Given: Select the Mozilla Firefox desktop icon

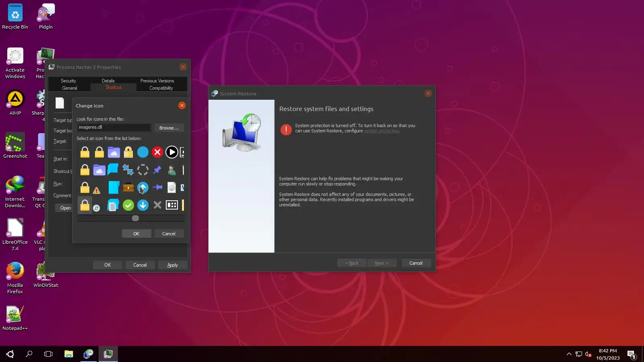Looking at the screenshot, I should pos(15,278).
